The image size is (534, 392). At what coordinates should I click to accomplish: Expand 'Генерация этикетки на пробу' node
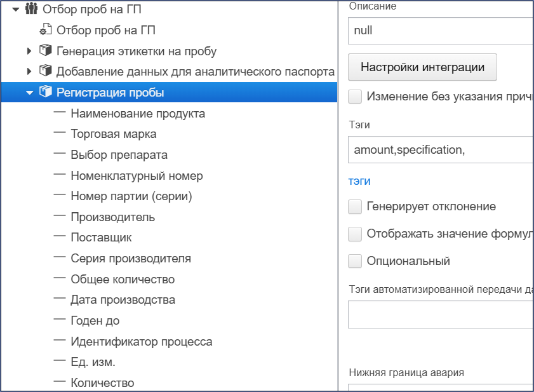[29, 51]
